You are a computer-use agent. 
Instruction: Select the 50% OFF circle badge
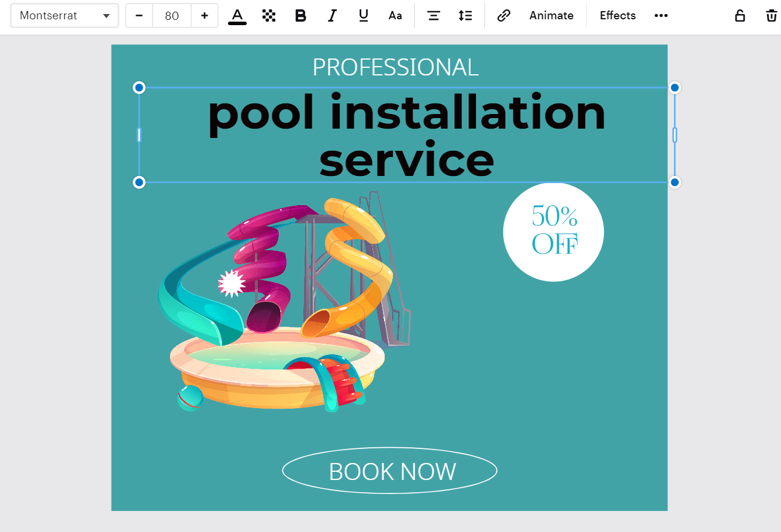tap(554, 232)
